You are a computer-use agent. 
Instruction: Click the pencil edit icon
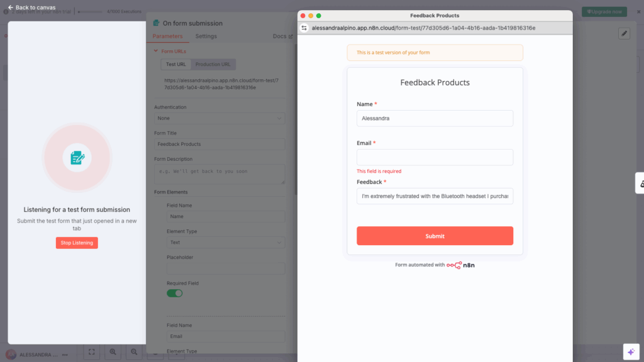tap(624, 33)
